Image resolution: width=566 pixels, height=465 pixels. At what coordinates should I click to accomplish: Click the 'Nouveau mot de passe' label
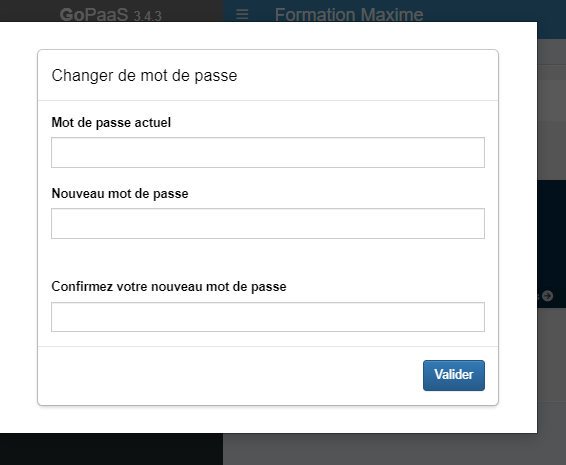(x=120, y=194)
